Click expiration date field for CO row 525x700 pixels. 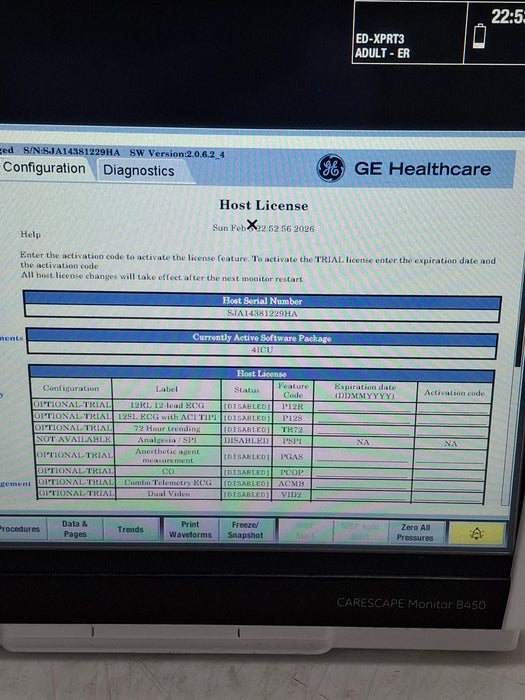tap(362, 471)
